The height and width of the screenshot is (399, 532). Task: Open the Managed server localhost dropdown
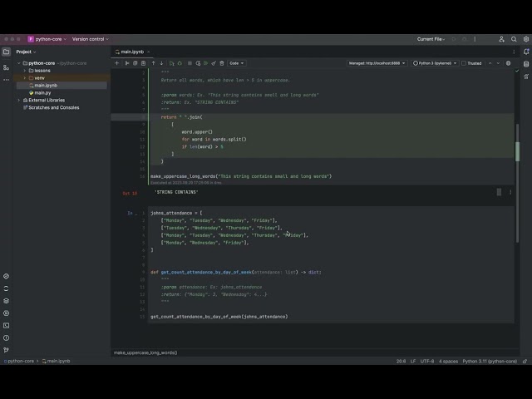377,63
